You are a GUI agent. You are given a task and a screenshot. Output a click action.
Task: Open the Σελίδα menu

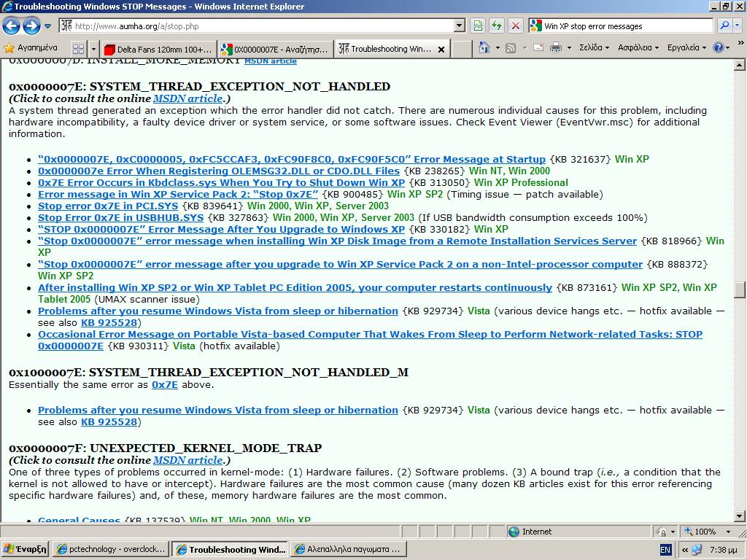click(x=594, y=47)
